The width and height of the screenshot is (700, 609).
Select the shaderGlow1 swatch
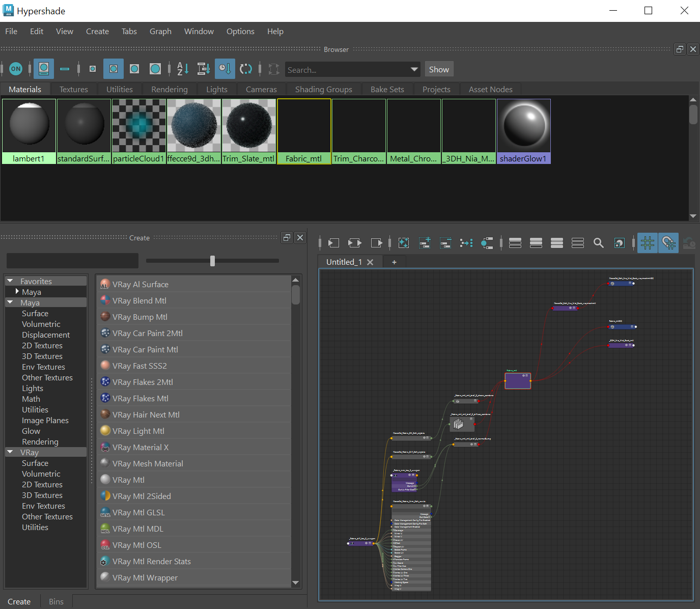pos(524,131)
